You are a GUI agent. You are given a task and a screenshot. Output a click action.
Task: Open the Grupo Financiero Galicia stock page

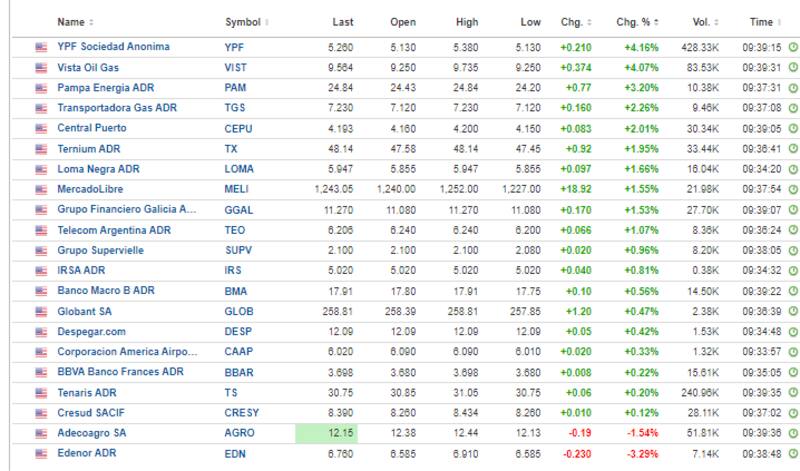click(127, 209)
